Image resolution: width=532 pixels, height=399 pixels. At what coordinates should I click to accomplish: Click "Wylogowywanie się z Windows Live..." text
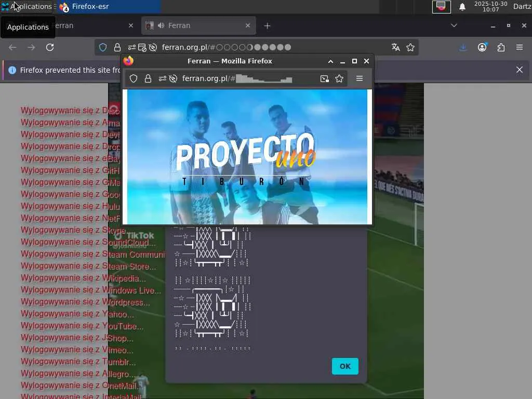click(x=91, y=290)
